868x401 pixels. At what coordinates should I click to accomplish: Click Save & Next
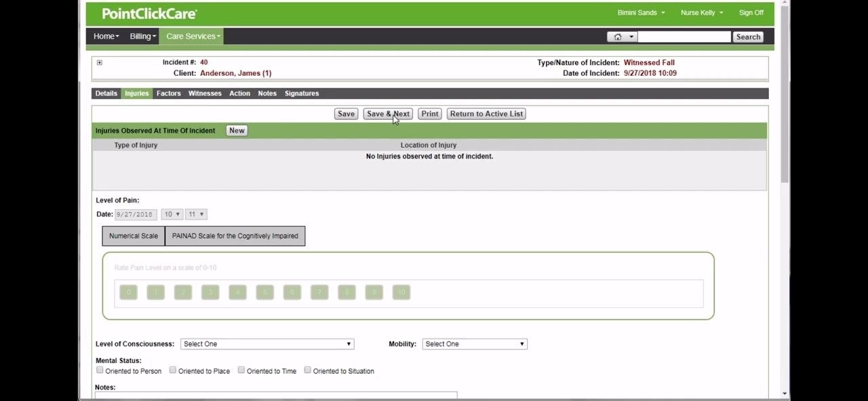(388, 114)
